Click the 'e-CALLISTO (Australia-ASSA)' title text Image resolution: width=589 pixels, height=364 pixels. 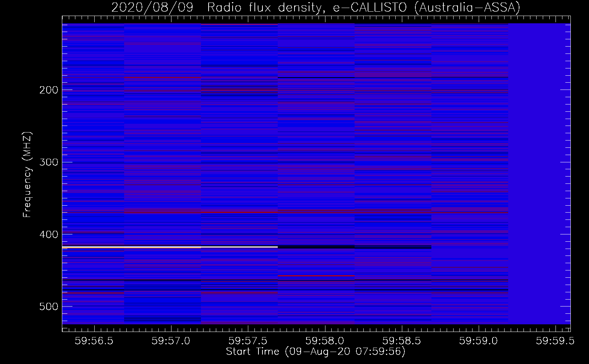427,7
